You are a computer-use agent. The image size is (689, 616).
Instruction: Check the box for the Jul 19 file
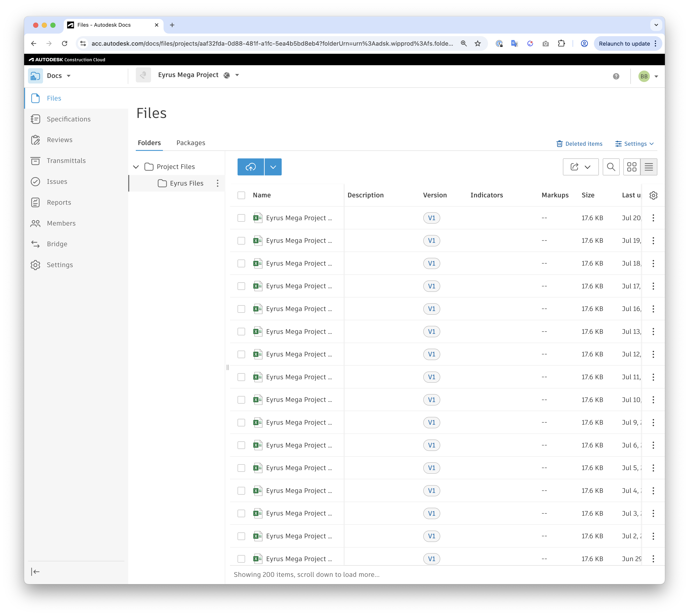click(x=241, y=241)
